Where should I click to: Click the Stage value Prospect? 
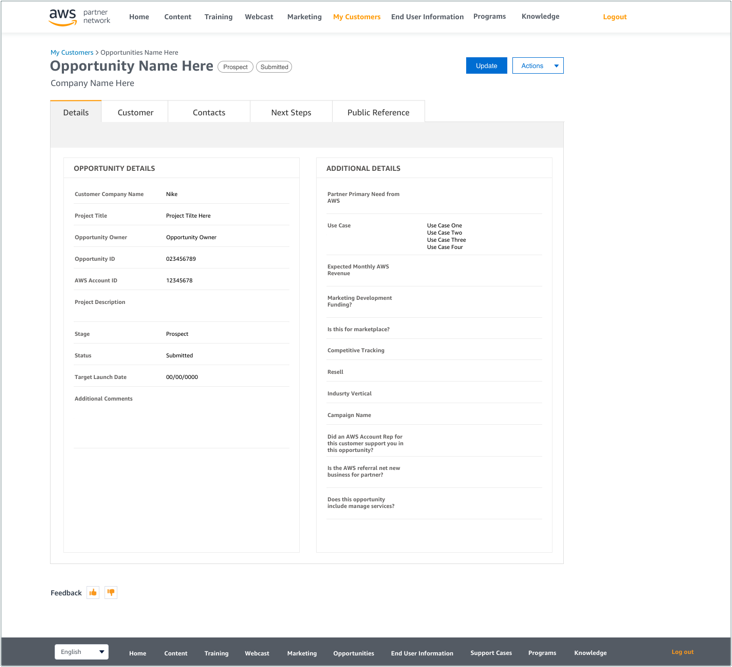(x=177, y=334)
